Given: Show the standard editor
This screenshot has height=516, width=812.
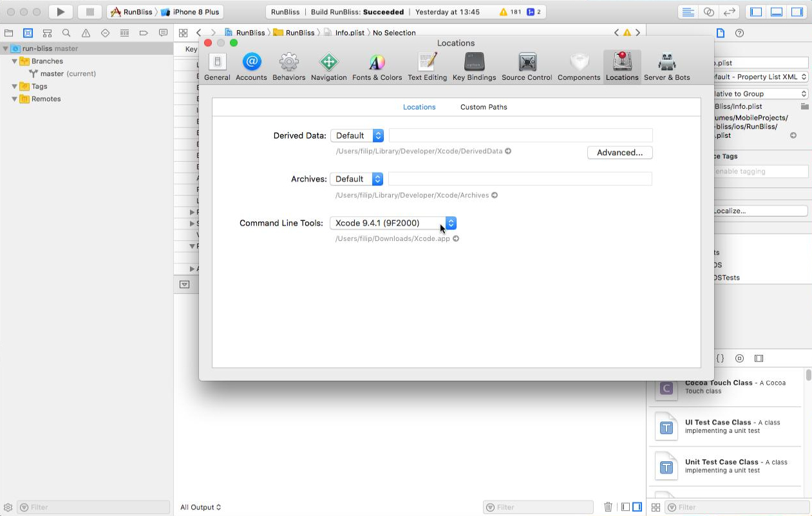Looking at the screenshot, I should click(x=688, y=12).
